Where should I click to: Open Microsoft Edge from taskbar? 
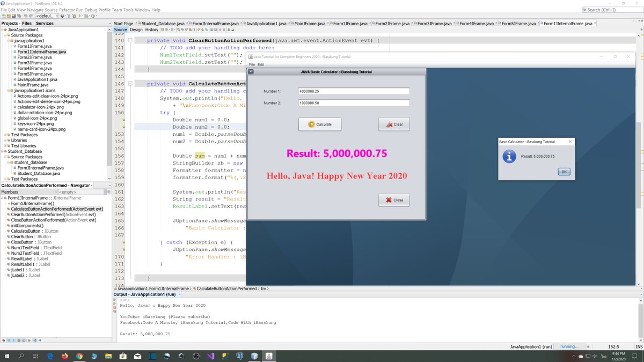coord(50,356)
